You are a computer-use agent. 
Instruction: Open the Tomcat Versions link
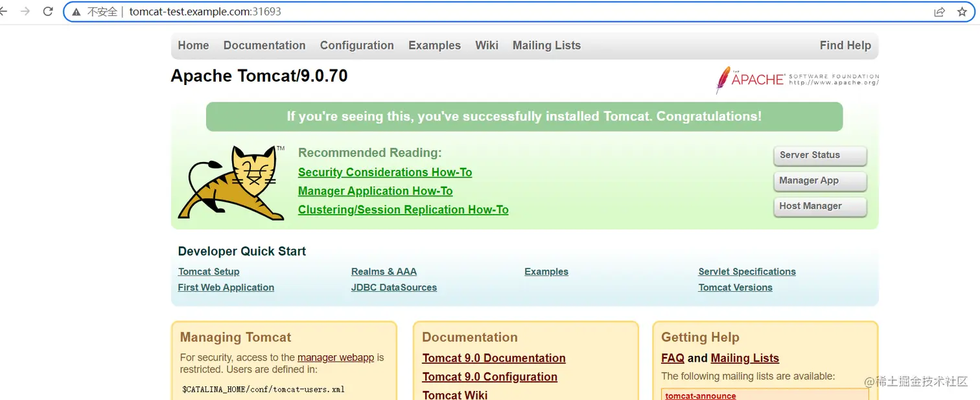coord(735,287)
